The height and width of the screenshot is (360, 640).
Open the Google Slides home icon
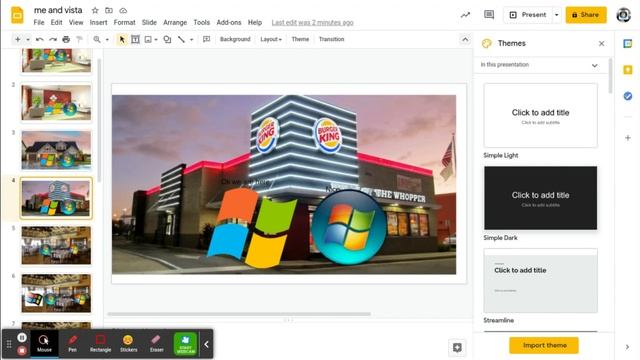17,16
